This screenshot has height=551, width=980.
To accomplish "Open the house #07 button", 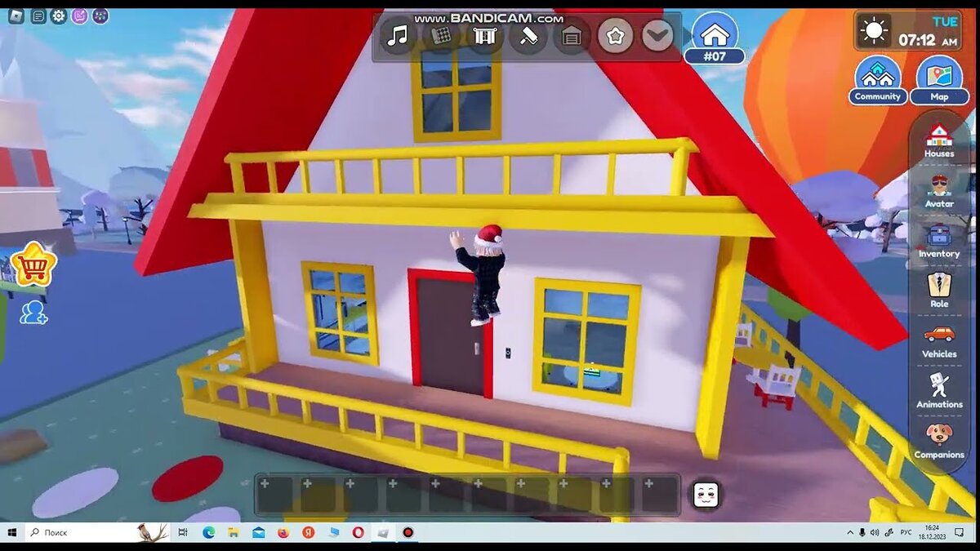I will click(x=715, y=39).
